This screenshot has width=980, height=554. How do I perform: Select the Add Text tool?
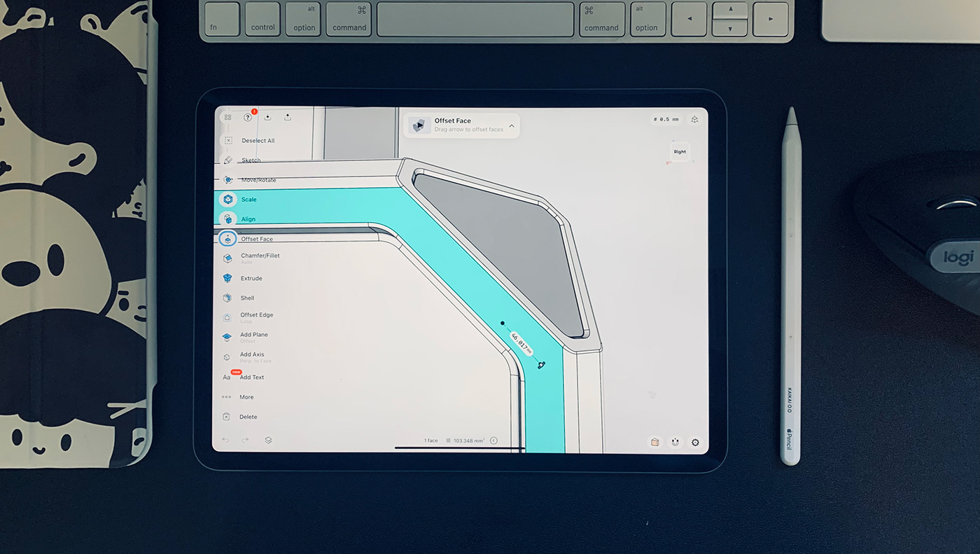251,377
